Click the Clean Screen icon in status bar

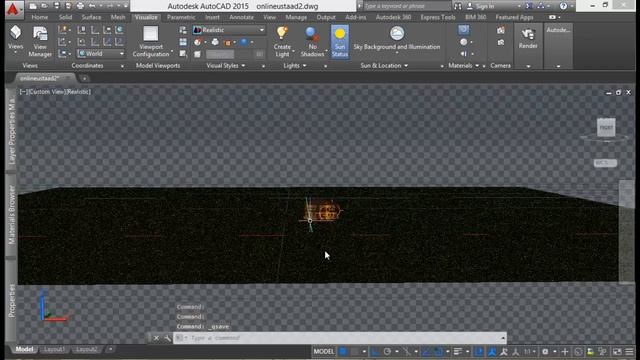(617, 351)
